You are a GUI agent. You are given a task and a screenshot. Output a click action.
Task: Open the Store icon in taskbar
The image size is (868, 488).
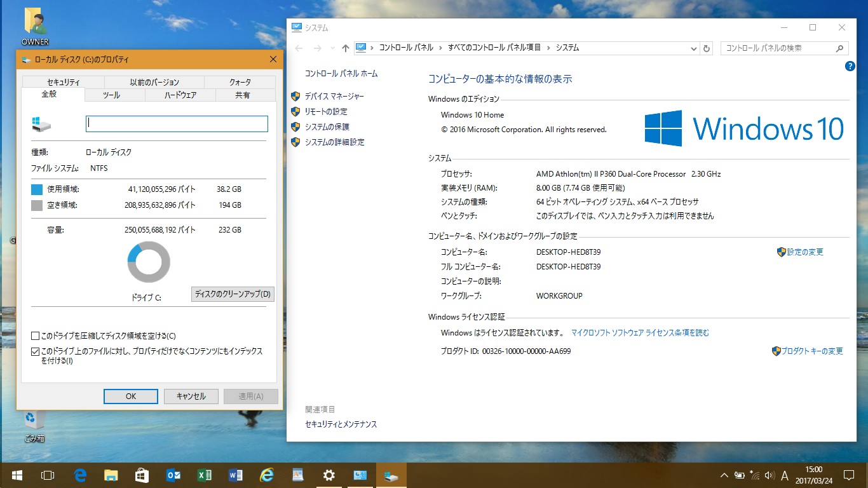tap(142, 475)
